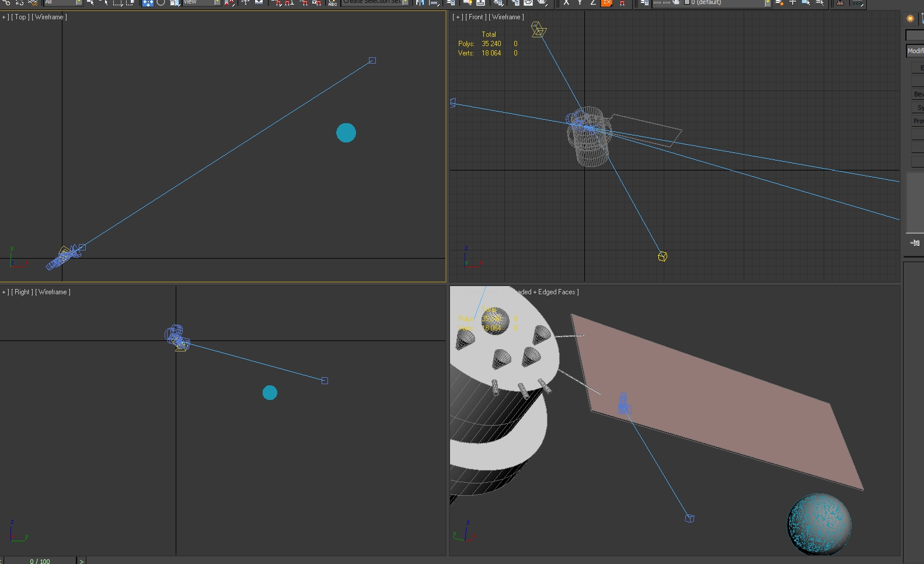Image resolution: width=924 pixels, height=564 pixels.
Task: Open the Create tab sun icon
Action: pyautogui.click(x=910, y=19)
